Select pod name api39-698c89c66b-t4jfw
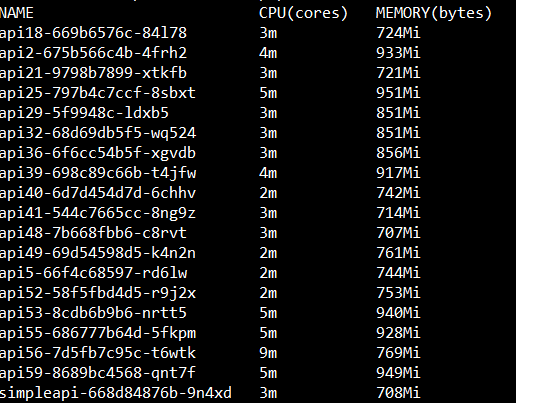This screenshot has height=403, width=539. (x=98, y=173)
